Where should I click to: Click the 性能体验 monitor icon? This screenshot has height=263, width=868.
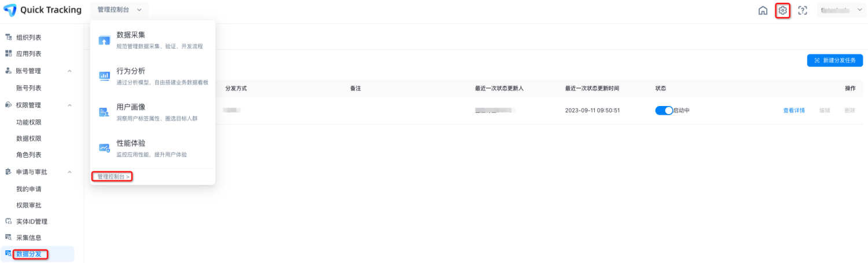click(104, 148)
